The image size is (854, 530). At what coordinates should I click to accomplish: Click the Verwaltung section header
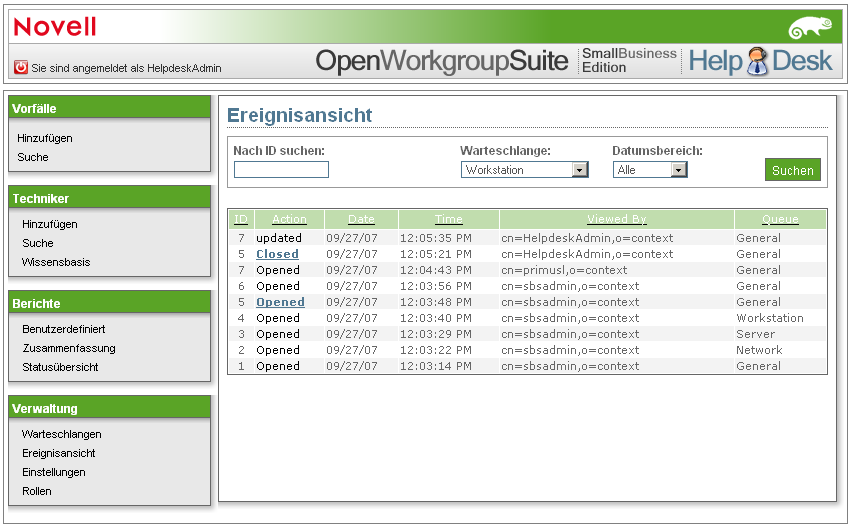(x=109, y=408)
